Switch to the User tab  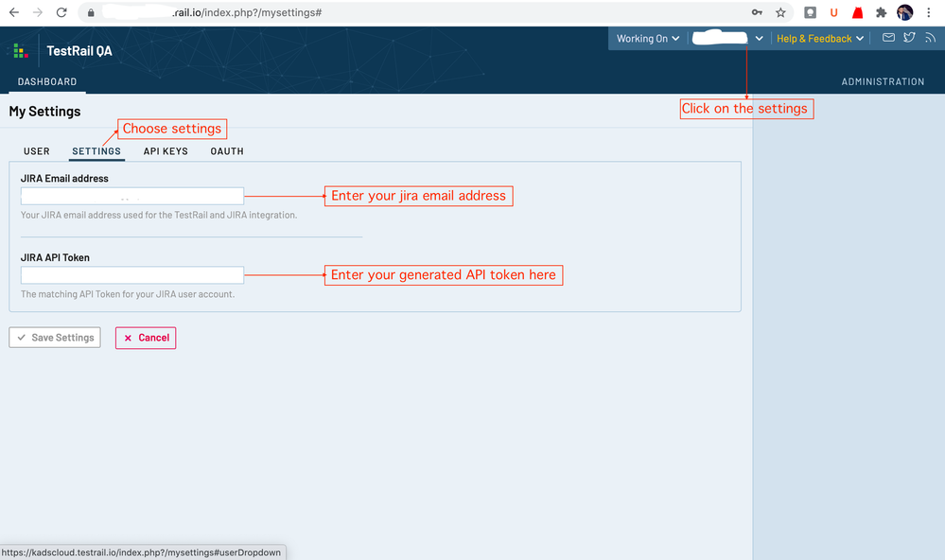pyautogui.click(x=37, y=151)
